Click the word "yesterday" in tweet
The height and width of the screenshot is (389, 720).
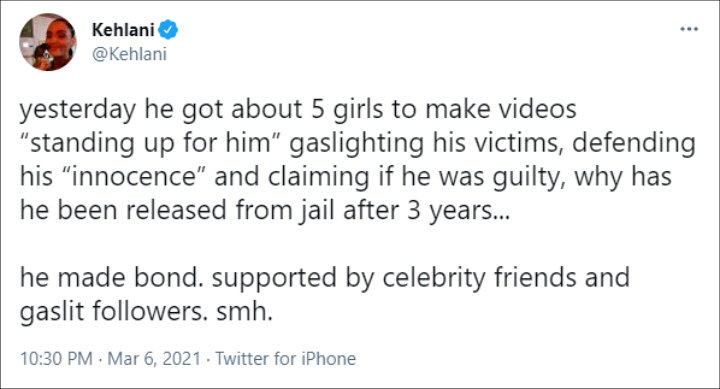[x=78, y=110]
